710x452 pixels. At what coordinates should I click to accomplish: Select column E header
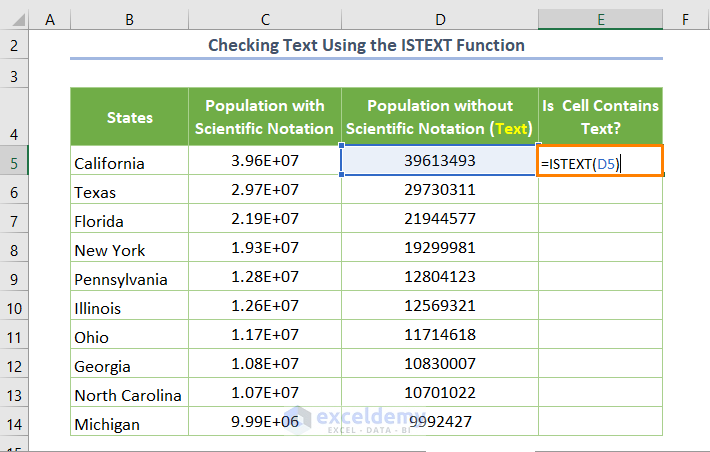(600, 19)
